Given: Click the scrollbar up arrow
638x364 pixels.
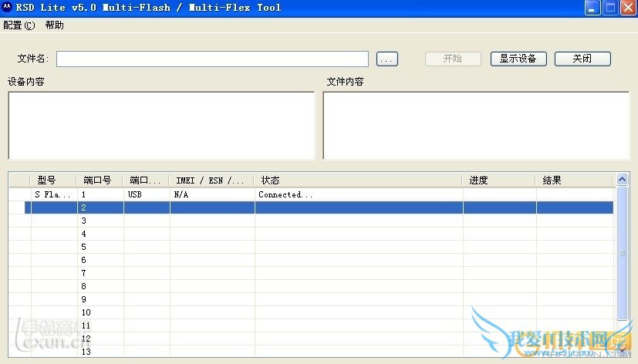Looking at the screenshot, I should pyautogui.click(x=622, y=180).
